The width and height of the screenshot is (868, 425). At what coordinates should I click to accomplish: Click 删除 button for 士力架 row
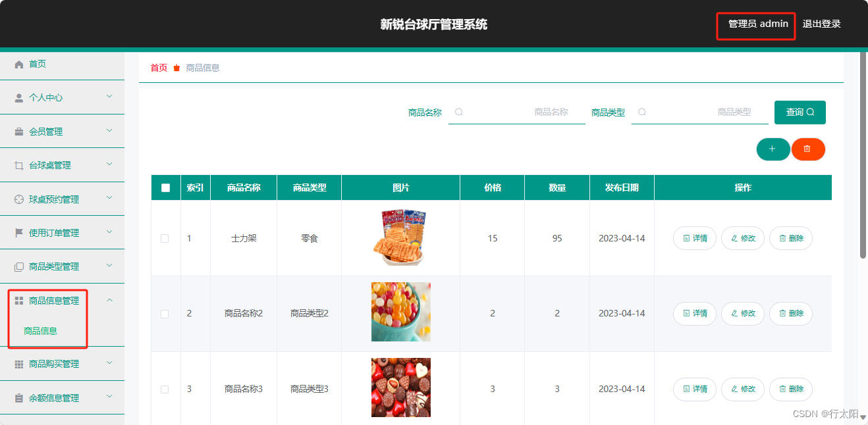[x=791, y=238]
